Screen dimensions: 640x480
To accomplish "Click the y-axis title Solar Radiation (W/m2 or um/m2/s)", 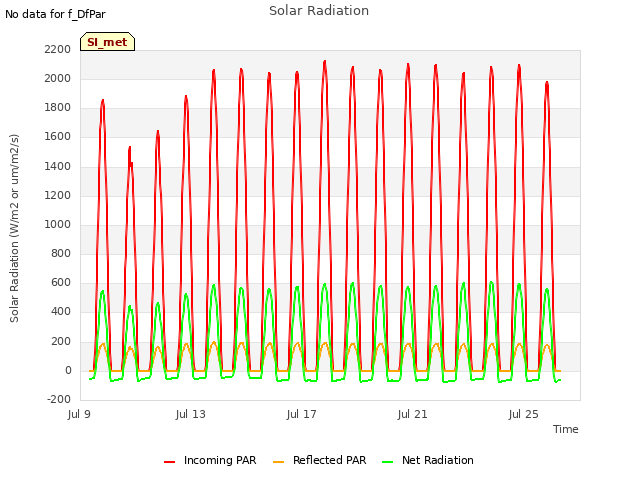I will [14, 228].
